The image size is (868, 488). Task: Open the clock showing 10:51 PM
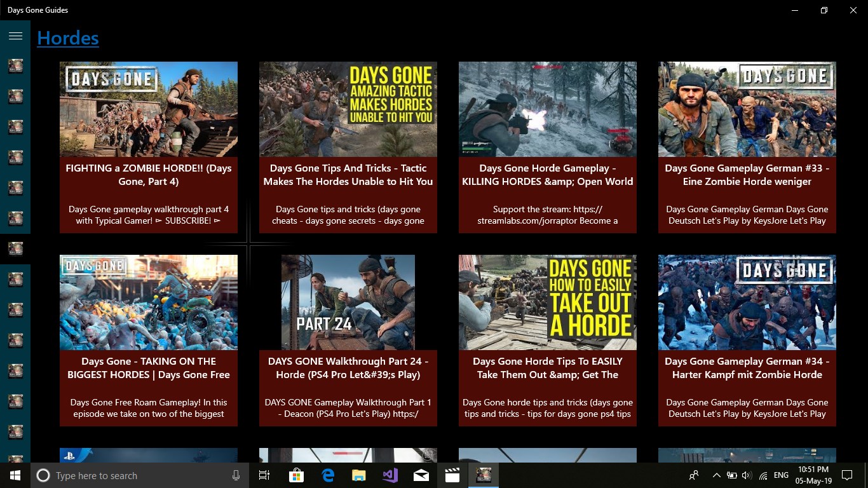[x=814, y=475]
